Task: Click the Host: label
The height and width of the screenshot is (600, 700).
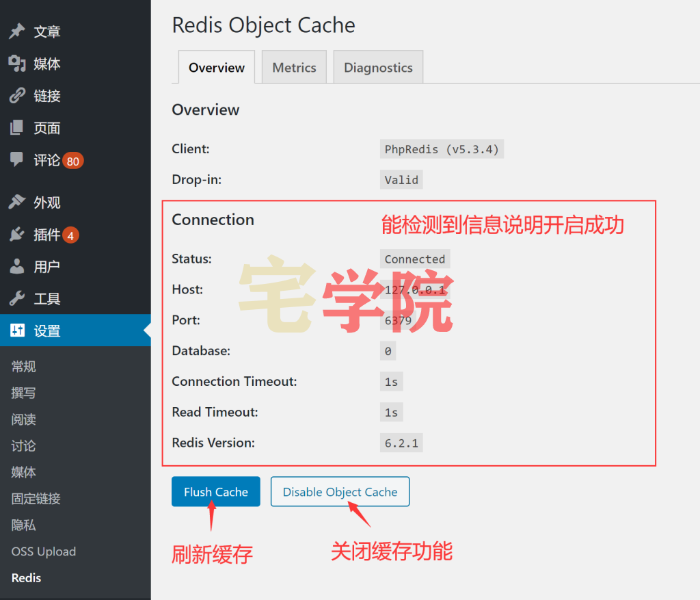Action: [x=187, y=289]
